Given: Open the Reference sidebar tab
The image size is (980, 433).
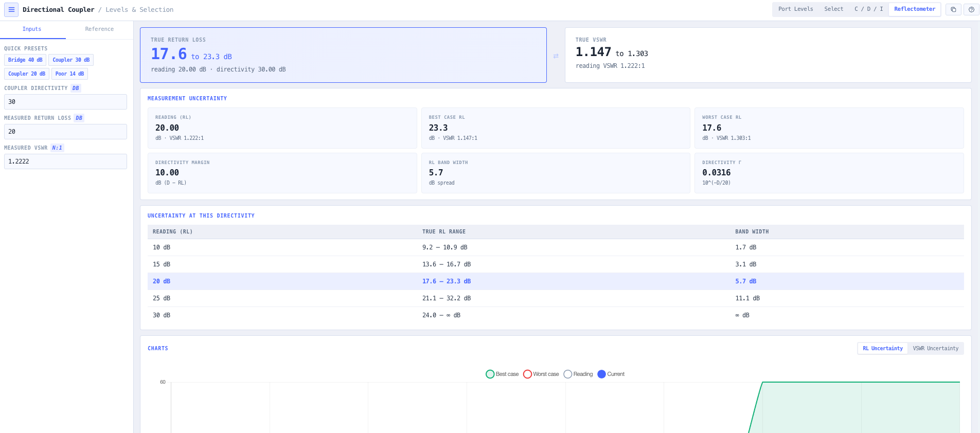Looking at the screenshot, I should pyautogui.click(x=99, y=29).
